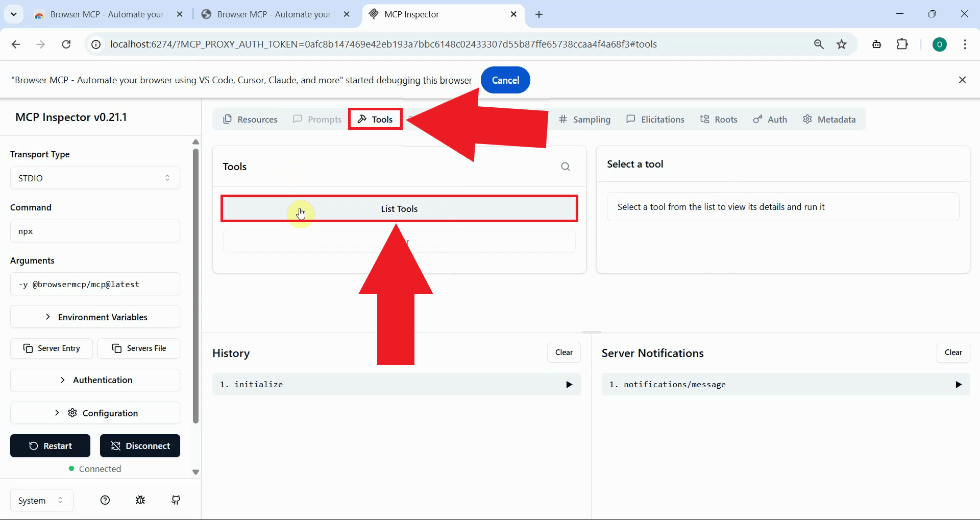This screenshot has height=520, width=980.
Task: Expand the Environment Variables section
Action: click(x=95, y=317)
